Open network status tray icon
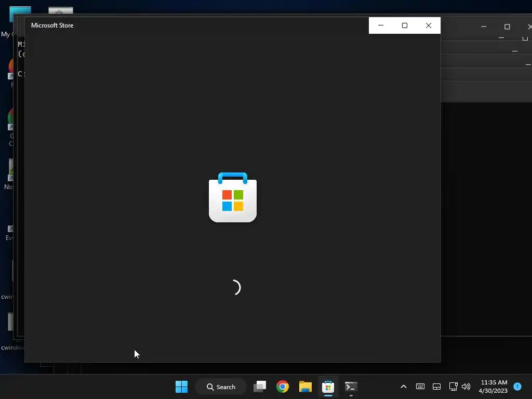Viewport: 532px width, 399px height. (x=453, y=387)
